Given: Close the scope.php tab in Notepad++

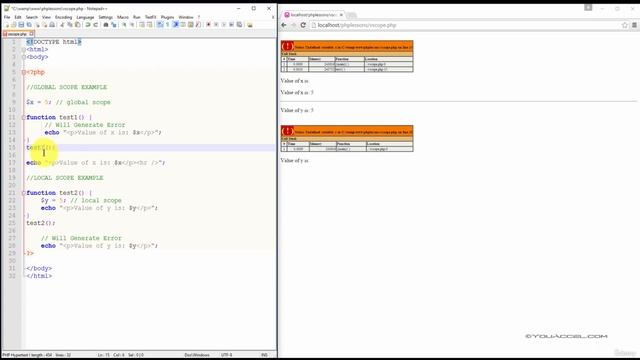Looking at the screenshot, I should click(31, 34).
